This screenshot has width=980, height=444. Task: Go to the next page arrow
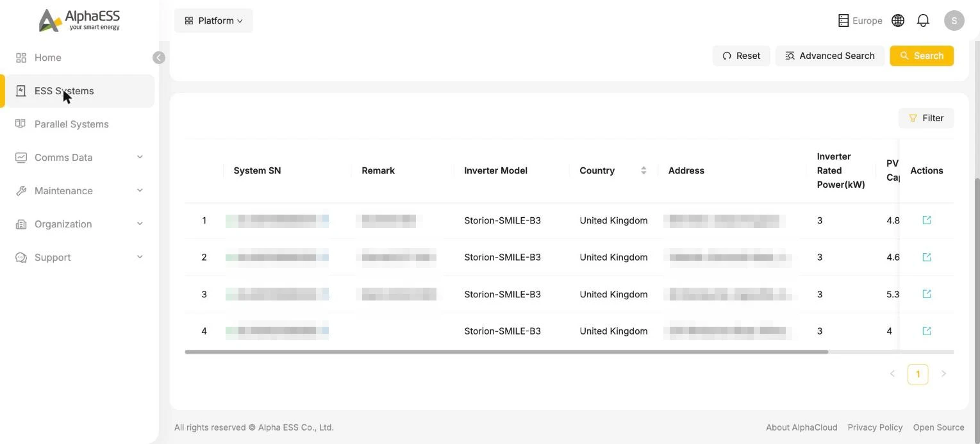(x=943, y=374)
